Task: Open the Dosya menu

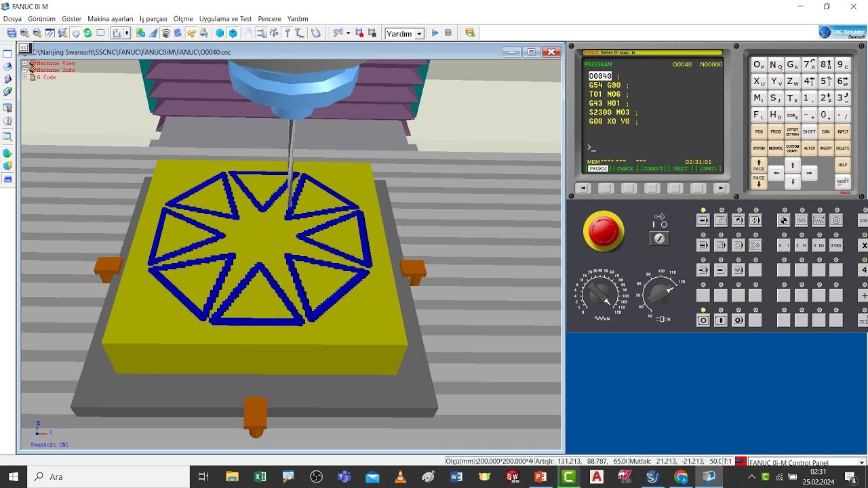Action: (12, 19)
